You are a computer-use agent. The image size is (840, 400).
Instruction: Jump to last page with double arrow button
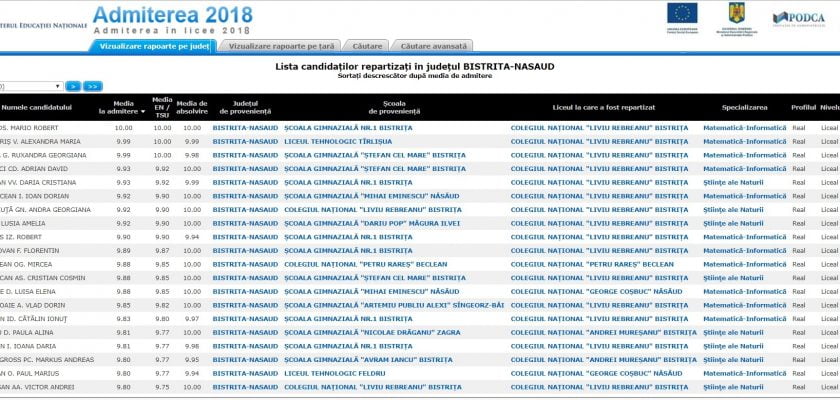(x=92, y=86)
